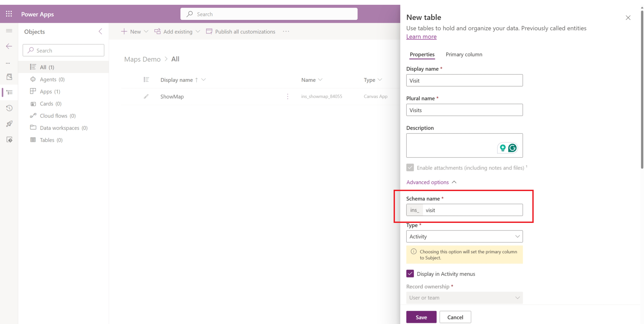Click the Canvas App type cell
644x324 pixels.
click(375, 96)
